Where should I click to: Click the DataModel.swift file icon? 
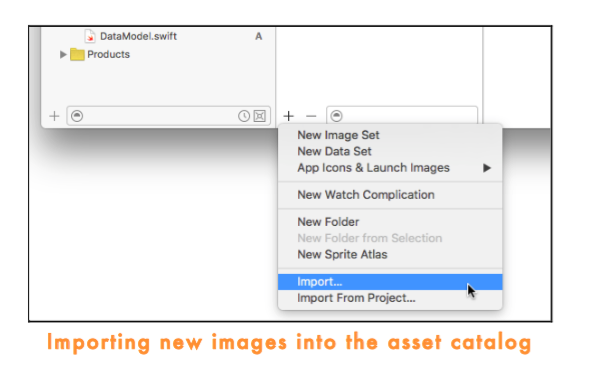pyautogui.click(x=90, y=36)
